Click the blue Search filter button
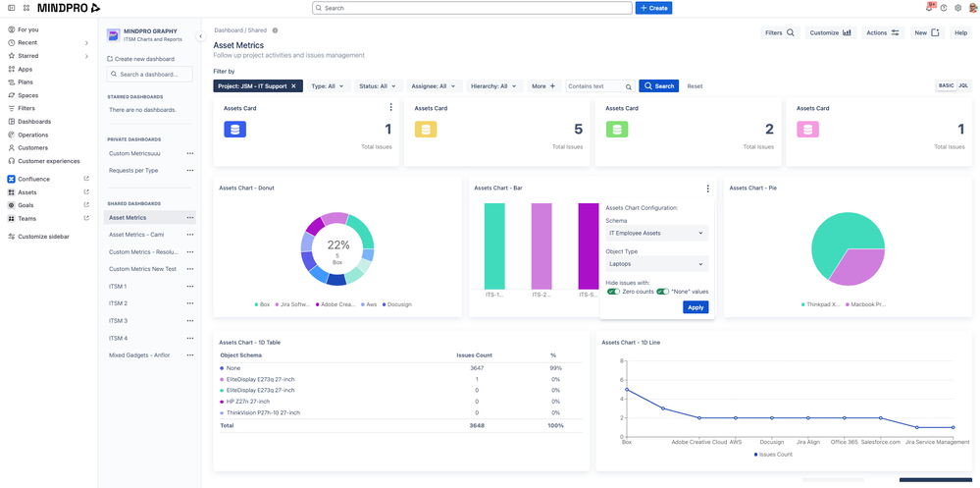The image size is (980, 488). (659, 86)
